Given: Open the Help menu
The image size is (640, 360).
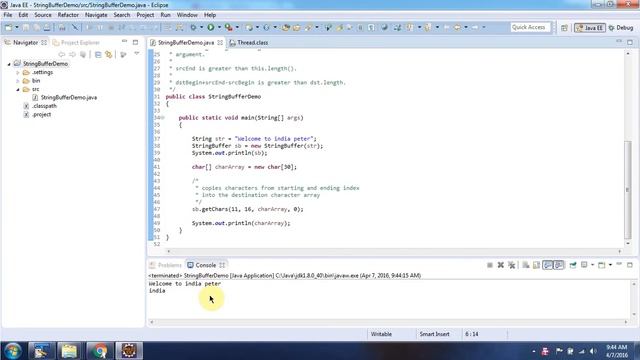Looking at the screenshot, I should 210,15.
